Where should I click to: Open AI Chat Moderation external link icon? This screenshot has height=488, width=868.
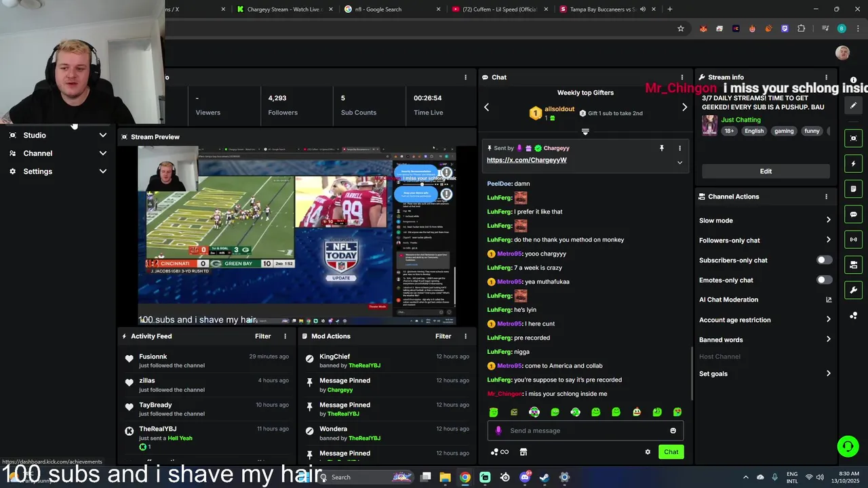(x=829, y=300)
